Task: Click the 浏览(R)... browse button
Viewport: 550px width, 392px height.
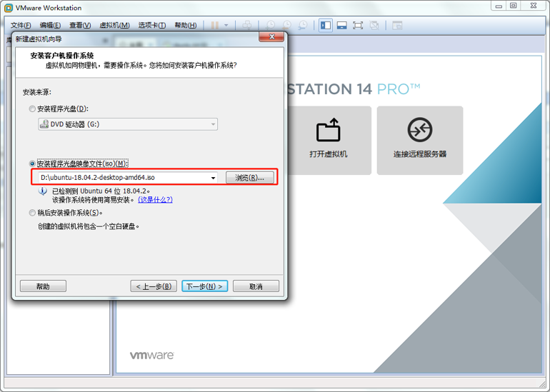Action: 250,178
